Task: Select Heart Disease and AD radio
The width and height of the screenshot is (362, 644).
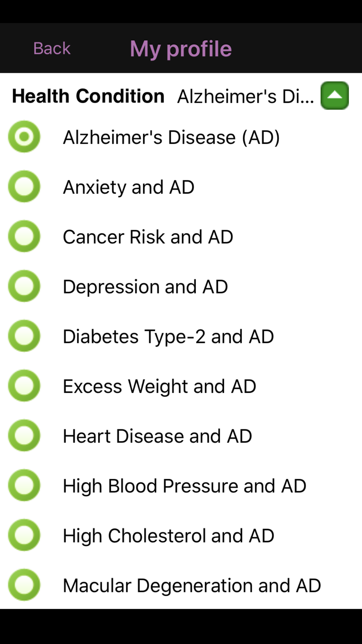Action: tap(24, 435)
